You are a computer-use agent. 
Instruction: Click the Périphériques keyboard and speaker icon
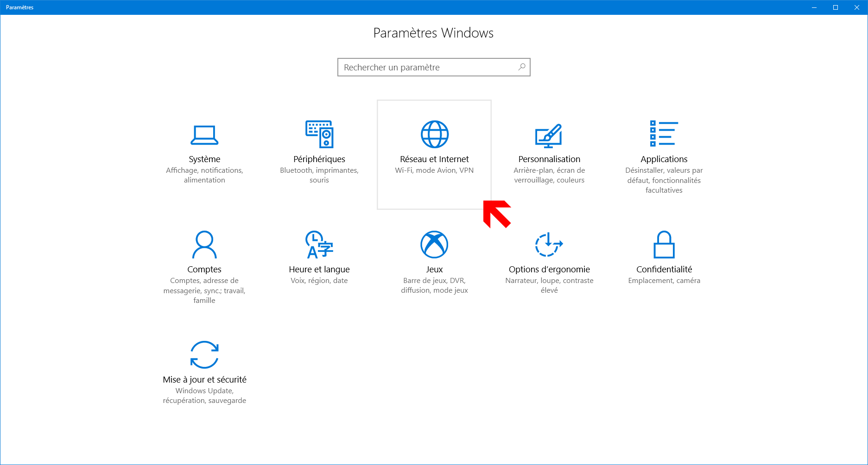coord(319,134)
